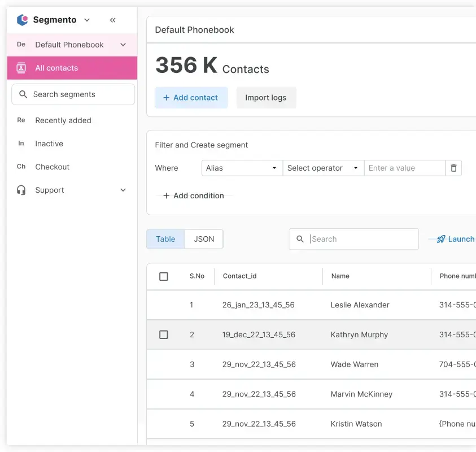Click the Segmento hexagon logo icon
This screenshot has height=452, width=476.
22,20
